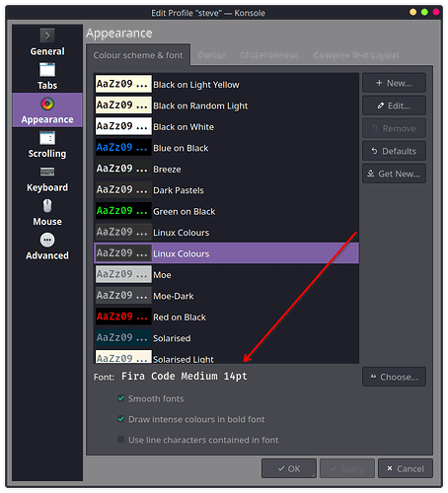The width and height of the screenshot is (448, 493).
Task: Click the Choose... font button
Action: pos(394,377)
